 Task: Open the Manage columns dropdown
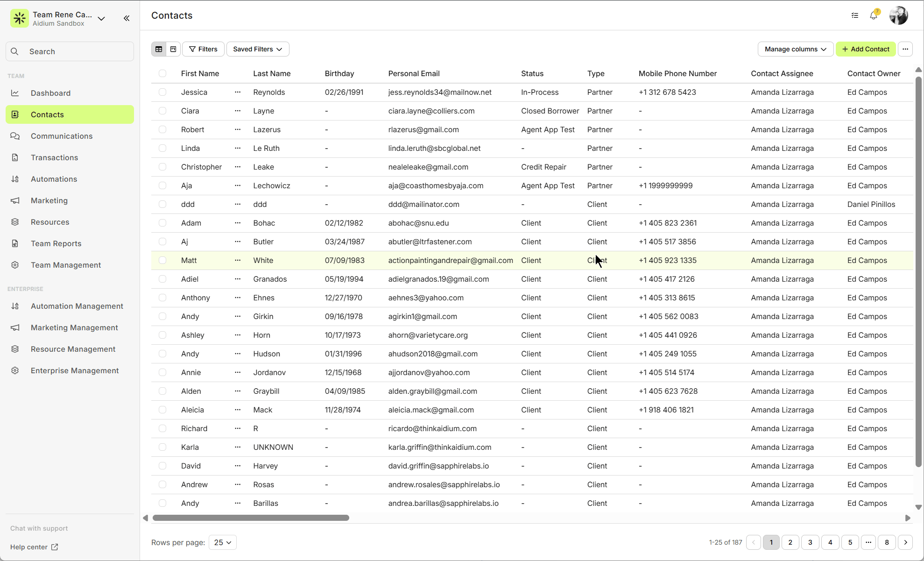tap(795, 49)
